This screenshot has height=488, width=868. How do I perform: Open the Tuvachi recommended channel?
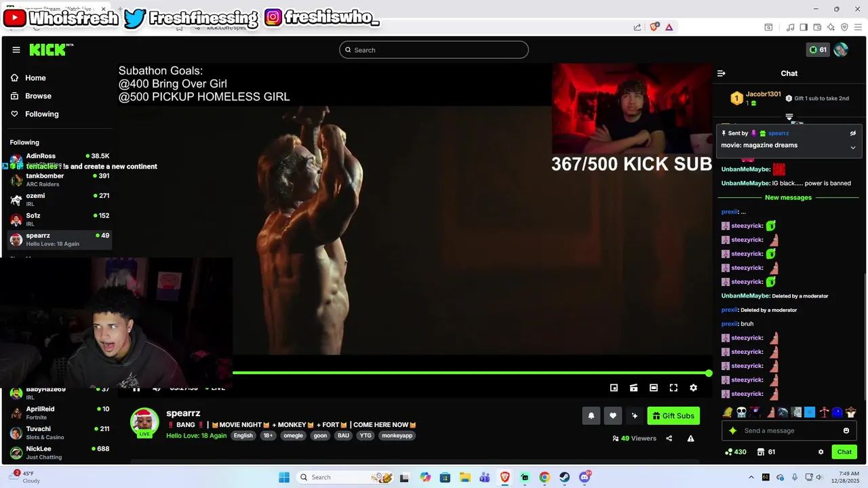click(x=60, y=432)
